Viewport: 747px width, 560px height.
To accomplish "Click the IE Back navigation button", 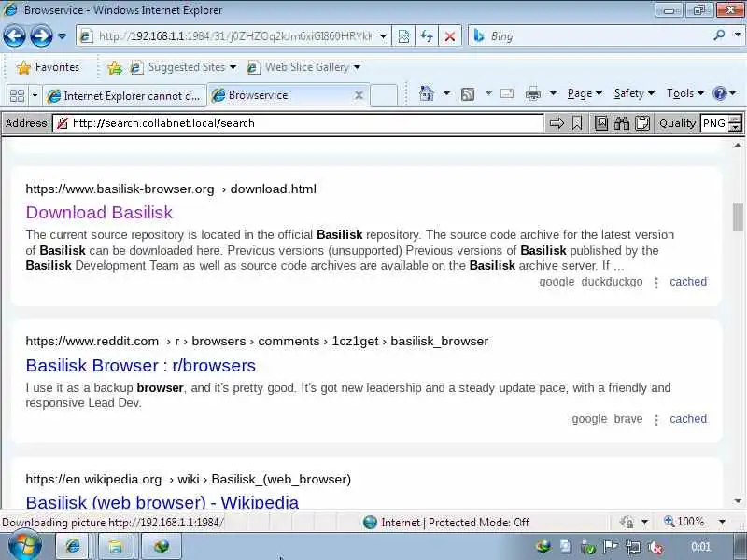I will (14, 36).
